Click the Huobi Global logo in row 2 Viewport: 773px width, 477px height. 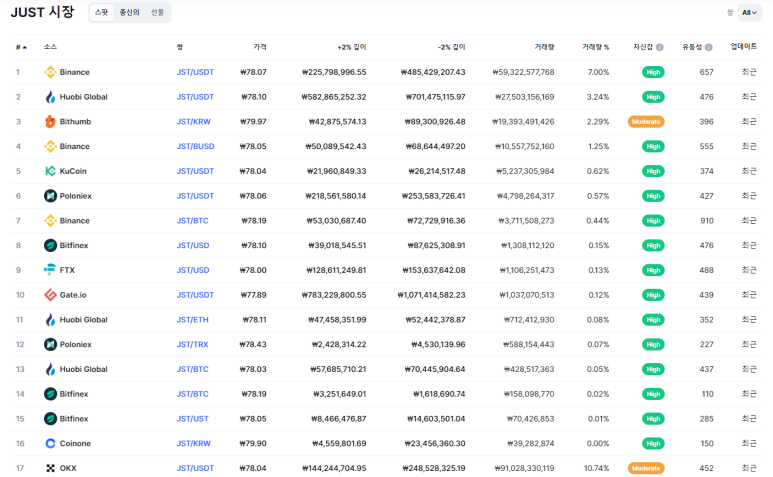(50, 97)
